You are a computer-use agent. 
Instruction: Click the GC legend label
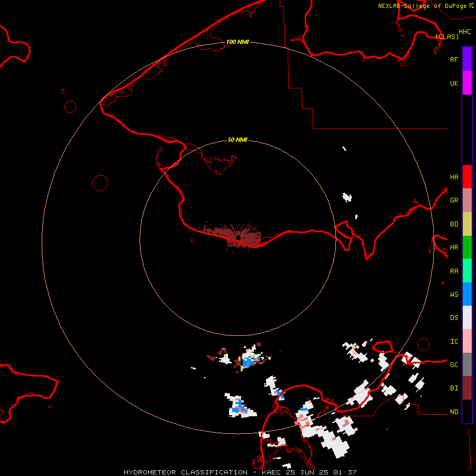454,364
